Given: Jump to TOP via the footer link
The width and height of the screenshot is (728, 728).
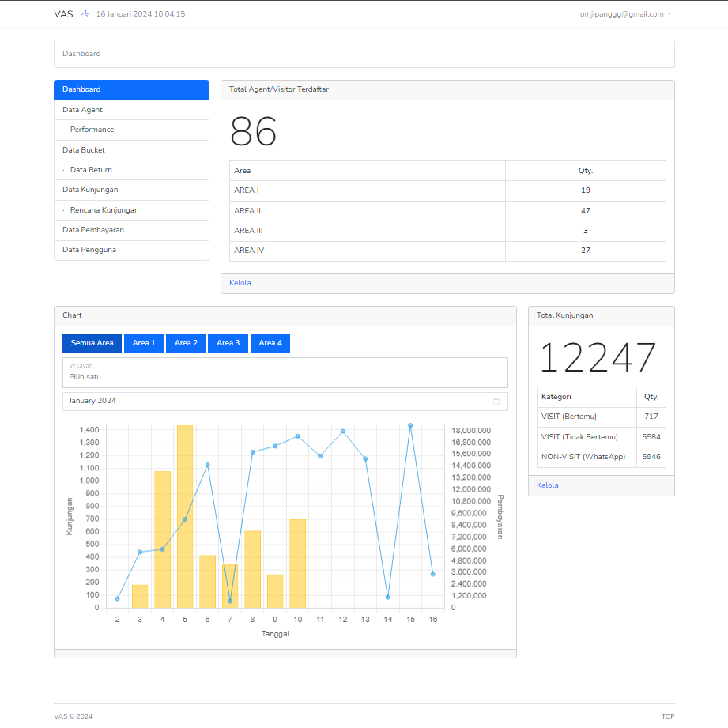Looking at the screenshot, I should click(x=668, y=716).
